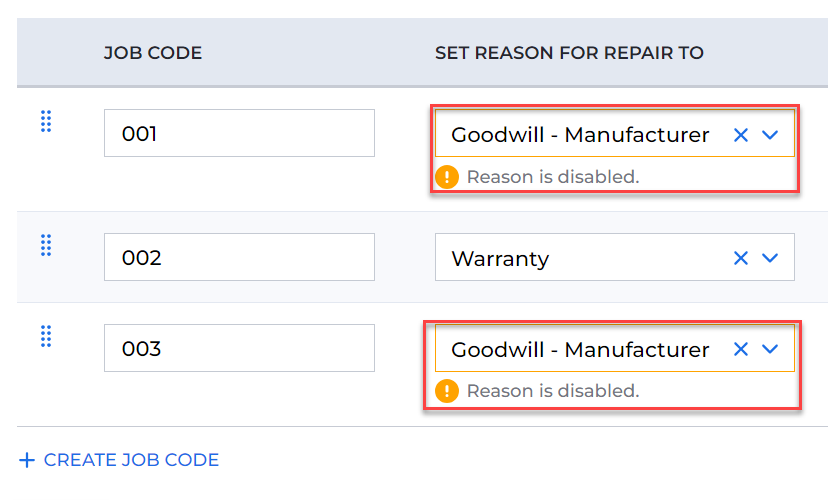Clear the Warranty reason selection

(741, 258)
